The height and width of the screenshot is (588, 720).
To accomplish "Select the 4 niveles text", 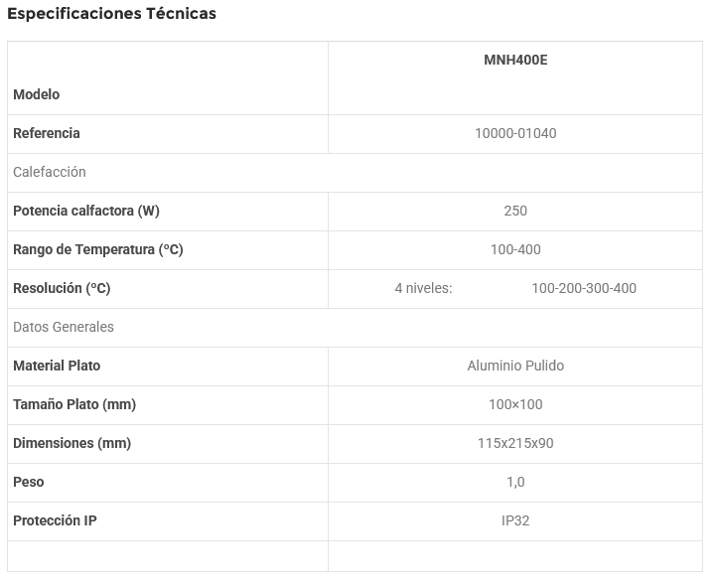I will [x=423, y=288].
